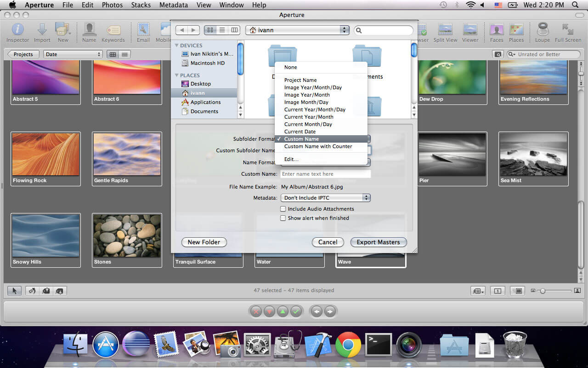Click the red reject rating button
Viewport: 588px width, 368px height.
click(256, 311)
